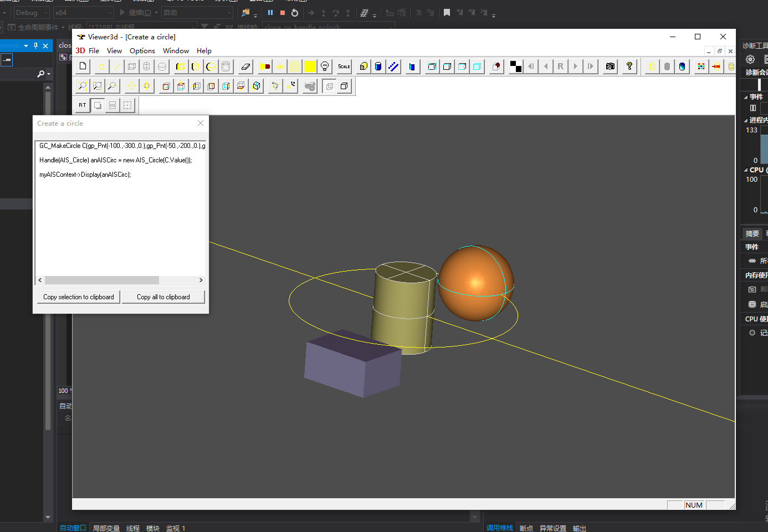Open the 断点 breakpoints tab
The width and height of the screenshot is (768, 532).
526,528
